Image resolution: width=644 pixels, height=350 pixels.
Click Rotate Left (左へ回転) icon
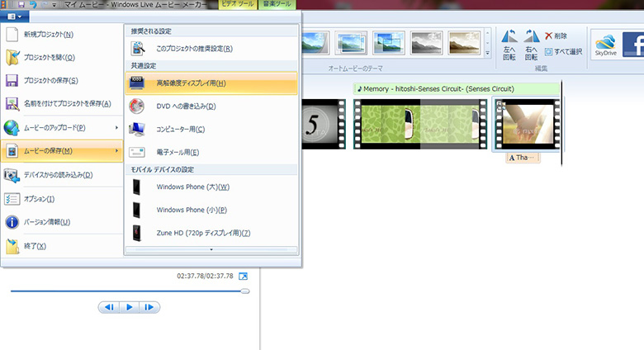[509, 37]
